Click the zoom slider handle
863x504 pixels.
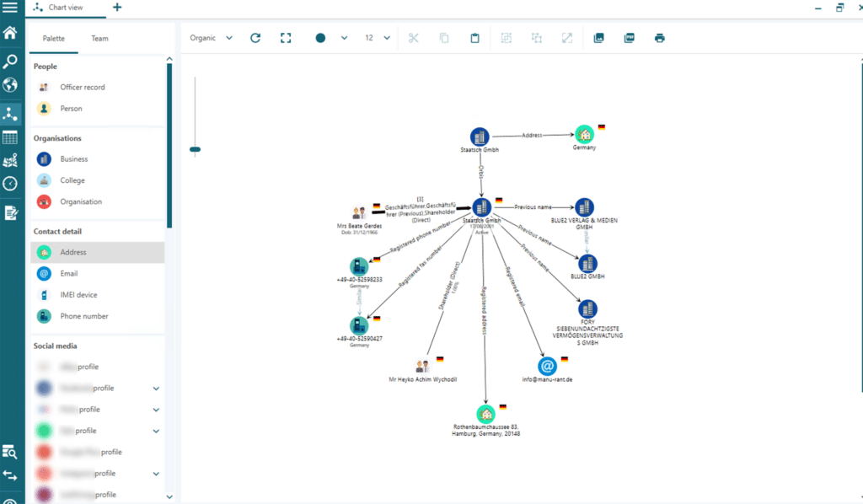195,149
